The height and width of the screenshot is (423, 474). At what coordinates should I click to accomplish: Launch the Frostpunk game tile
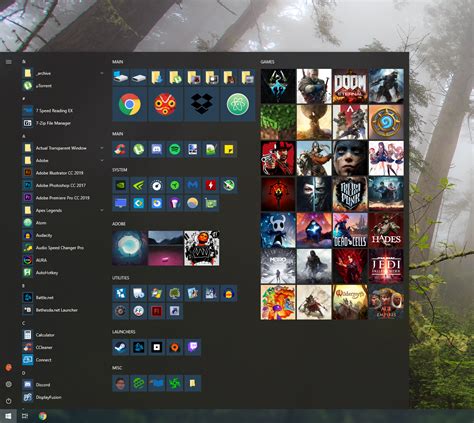coord(350,194)
